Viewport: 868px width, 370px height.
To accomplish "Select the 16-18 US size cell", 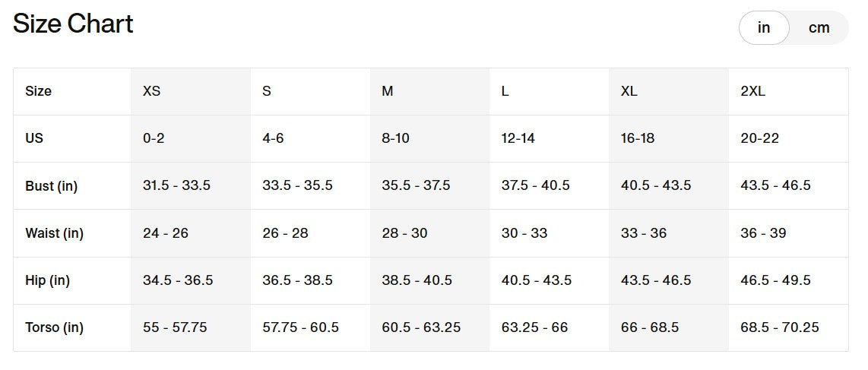I will (x=637, y=138).
